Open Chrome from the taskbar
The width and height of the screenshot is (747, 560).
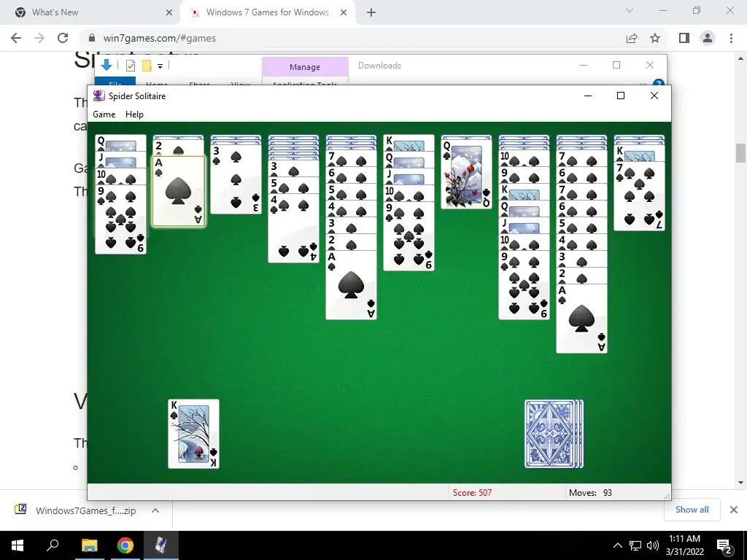(x=125, y=545)
